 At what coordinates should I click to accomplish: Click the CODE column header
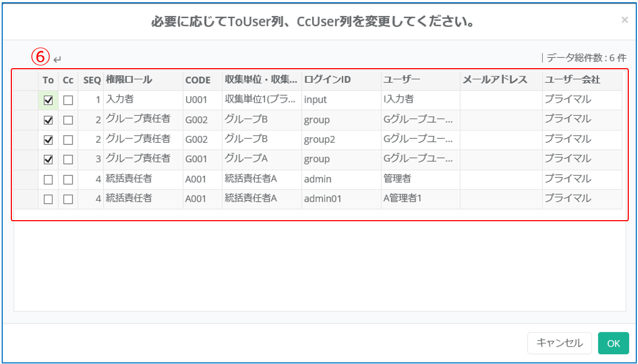(198, 80)
